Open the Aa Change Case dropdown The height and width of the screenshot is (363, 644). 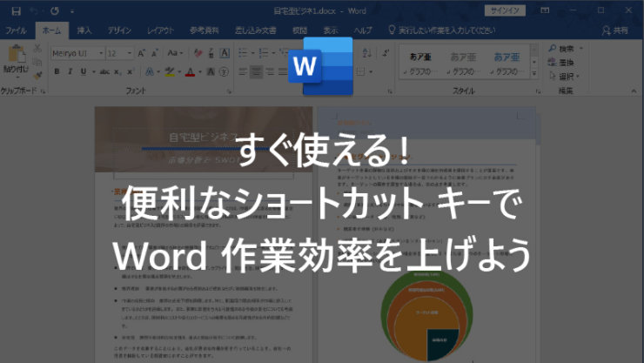click(175, 53)
